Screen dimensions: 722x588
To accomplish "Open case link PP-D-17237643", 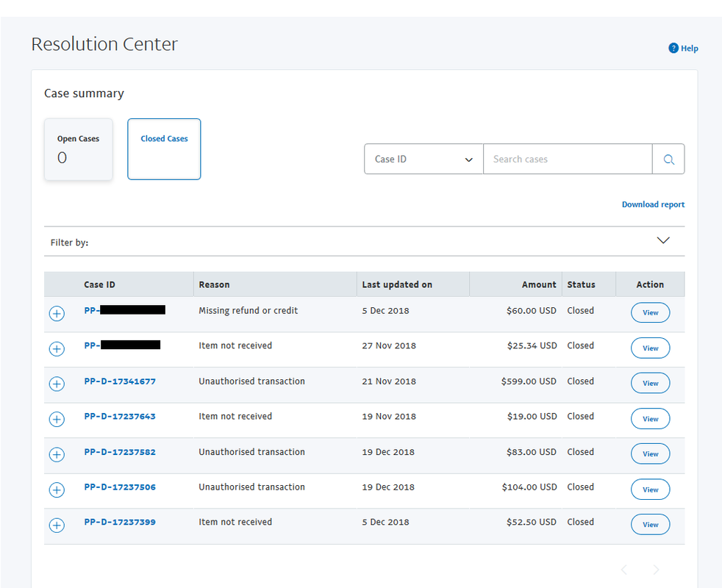I will [x=120, y=416].
